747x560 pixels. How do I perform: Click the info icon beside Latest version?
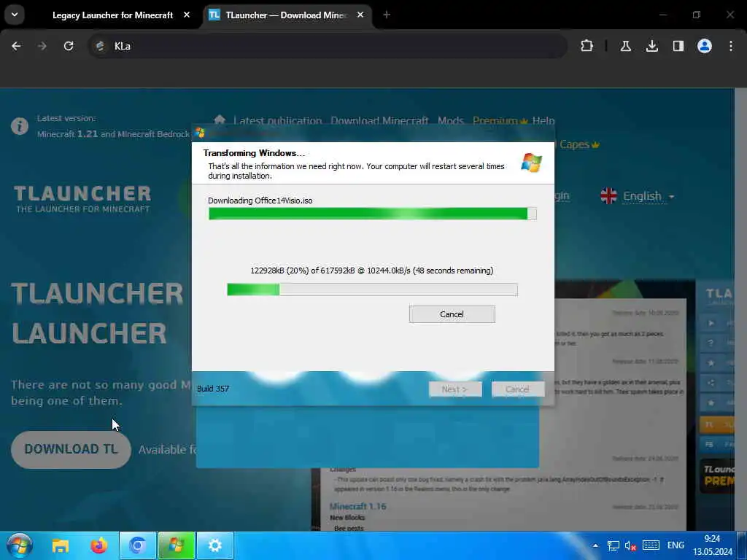[20, 126]
